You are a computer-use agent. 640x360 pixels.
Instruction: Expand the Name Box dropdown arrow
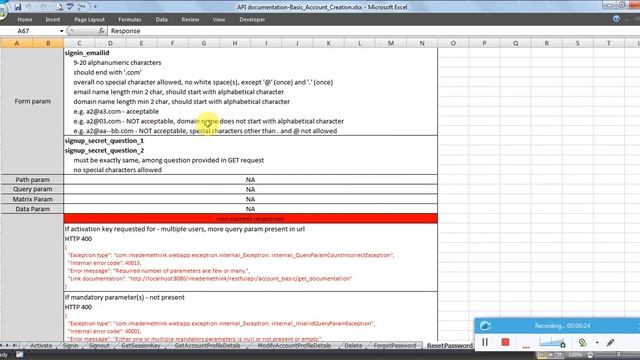pos(62,31)
